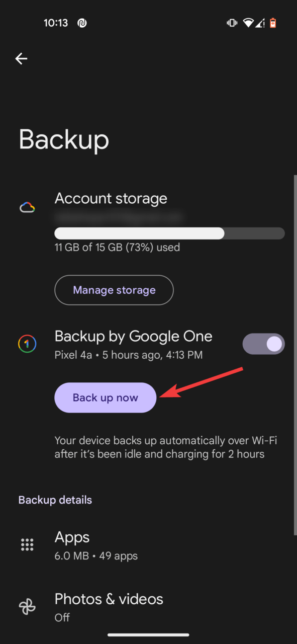Tap the Backup page title
Screen dimensions: 297x644
pyautogui.click(x=64, y=140)
